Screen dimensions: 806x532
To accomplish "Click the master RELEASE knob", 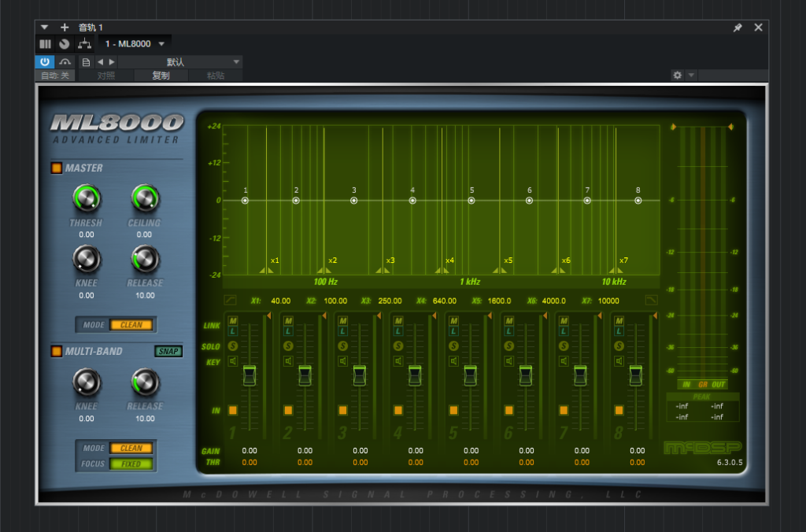I will tap(145, 260).
